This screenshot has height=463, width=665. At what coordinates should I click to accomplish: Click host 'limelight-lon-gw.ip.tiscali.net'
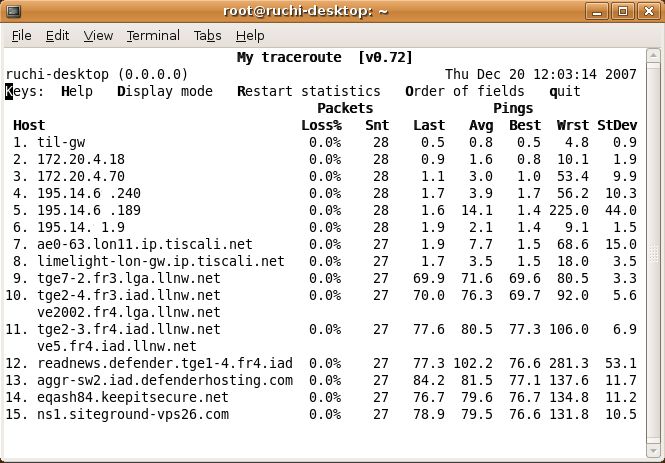161,262
